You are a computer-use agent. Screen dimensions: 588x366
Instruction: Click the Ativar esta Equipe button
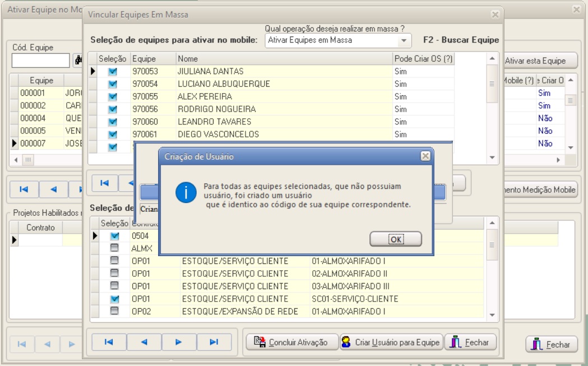coord(535,61)
